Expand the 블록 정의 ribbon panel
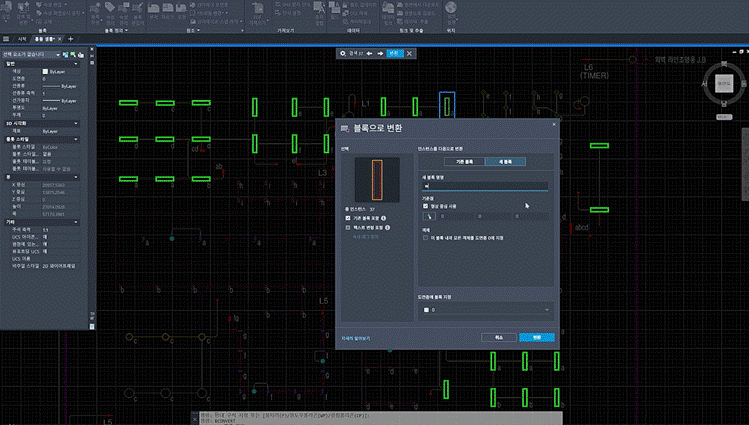The image size is (749, 425). point(115,31)
